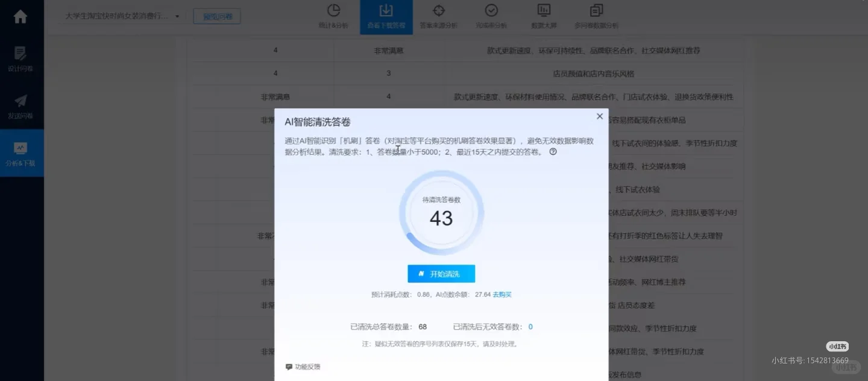868x381 pixels.
Task: Expand the questionnaire title dropdown
Action: coord(178,17)
